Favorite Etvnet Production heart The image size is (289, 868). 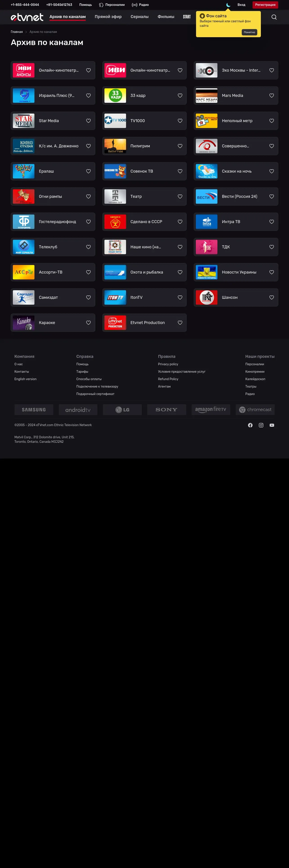coord(180,323)
